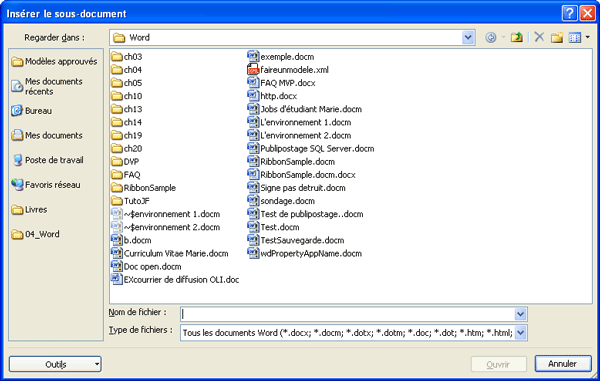
Task: Select the ~$environnement 1.docm temp file
Action: click(x=166, y=214)
